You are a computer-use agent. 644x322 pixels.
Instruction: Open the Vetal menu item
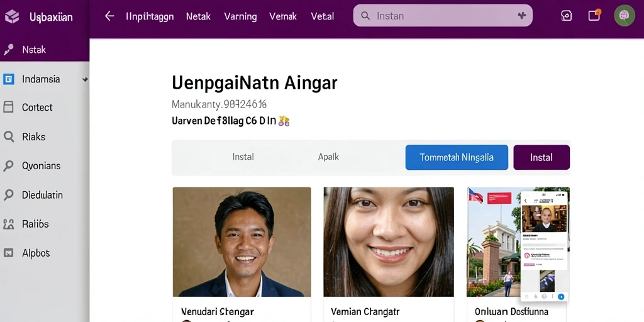(323, 16)
